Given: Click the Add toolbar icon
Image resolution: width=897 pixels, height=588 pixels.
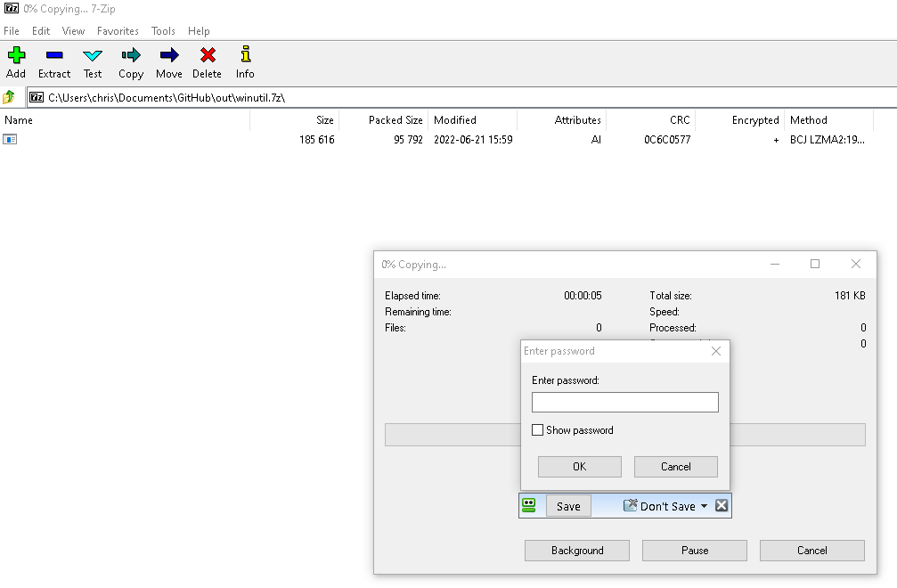Looking at the screenshot, I should (16, 55).
